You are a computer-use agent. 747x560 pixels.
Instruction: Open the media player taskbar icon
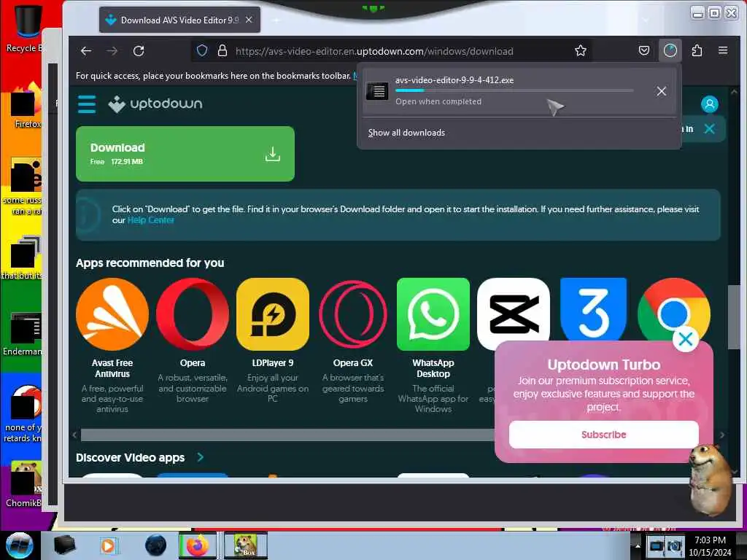109,545
